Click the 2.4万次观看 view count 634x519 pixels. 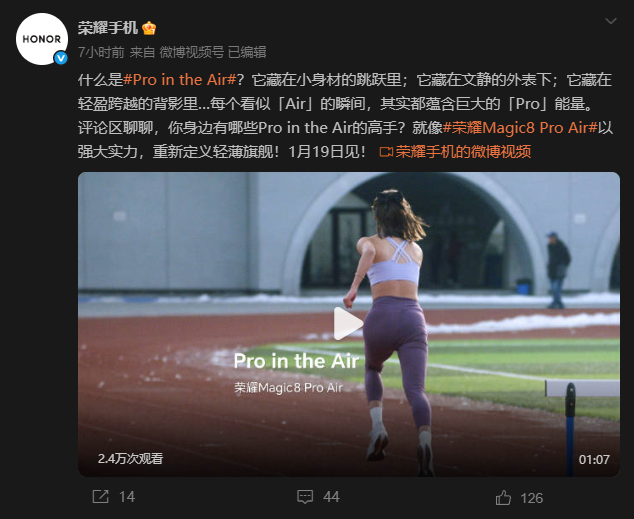pos(130,458)
